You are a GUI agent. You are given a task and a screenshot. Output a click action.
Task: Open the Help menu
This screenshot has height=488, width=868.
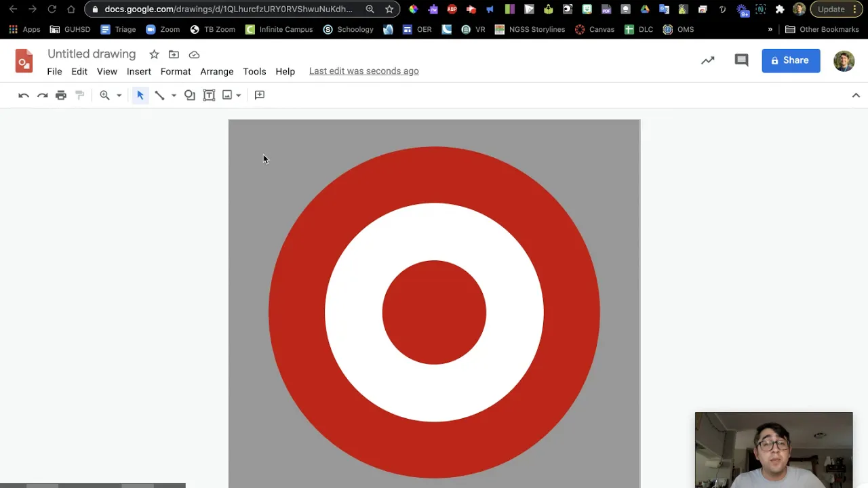285,71
